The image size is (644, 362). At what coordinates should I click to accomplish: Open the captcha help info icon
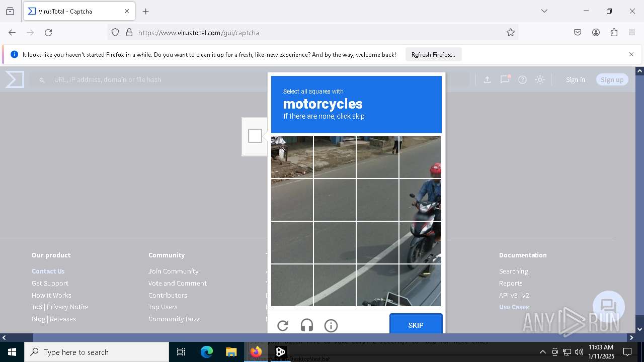(331, 326)
